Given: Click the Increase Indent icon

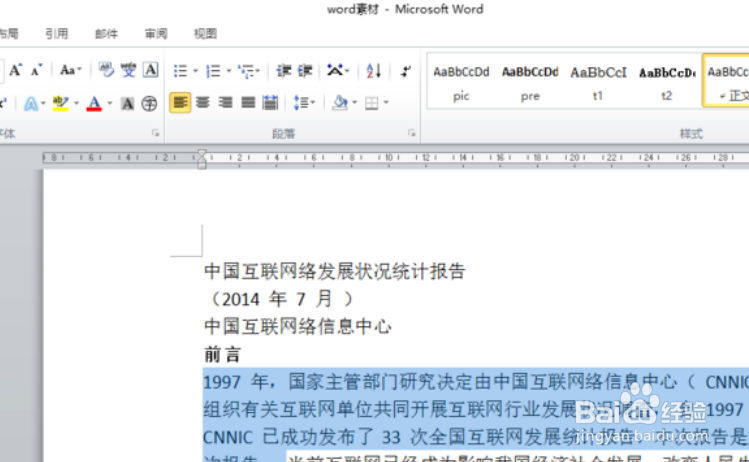Looking at the screenshot, I should tap(305, 71).
